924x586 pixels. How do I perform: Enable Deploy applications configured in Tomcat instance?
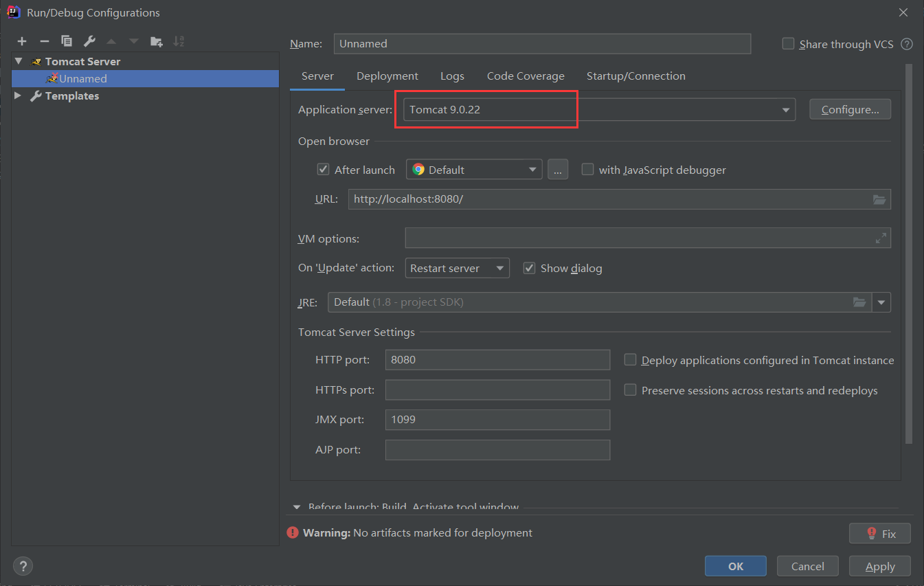630,360
